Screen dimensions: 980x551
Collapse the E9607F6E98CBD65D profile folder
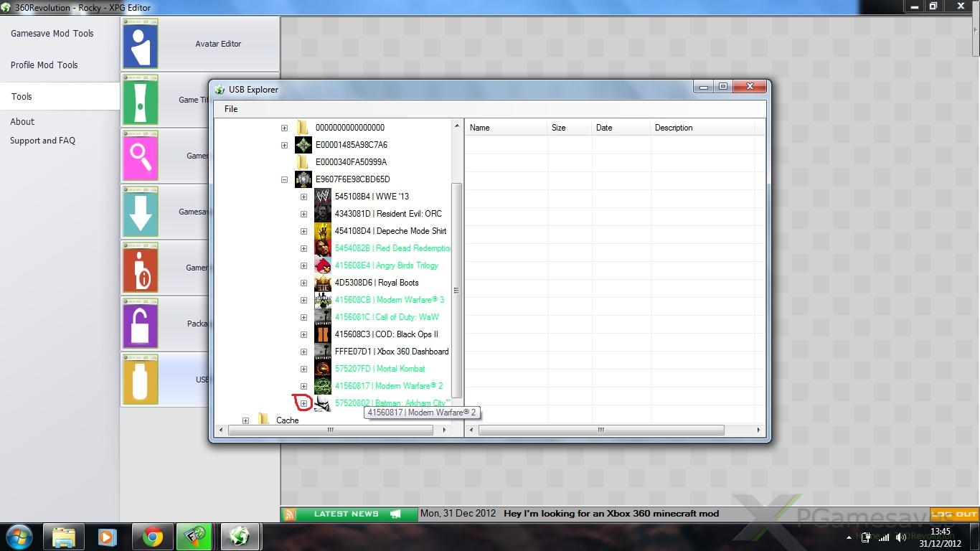click(284, 179)
